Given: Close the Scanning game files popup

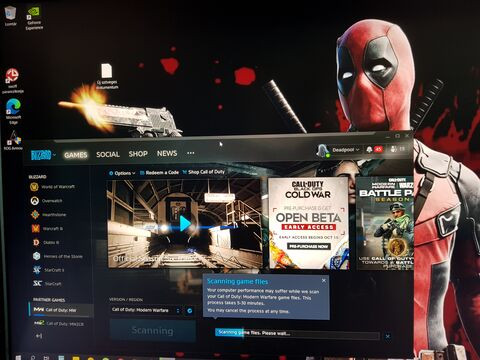Looking at the screenshot, I should tap(324, 281).
